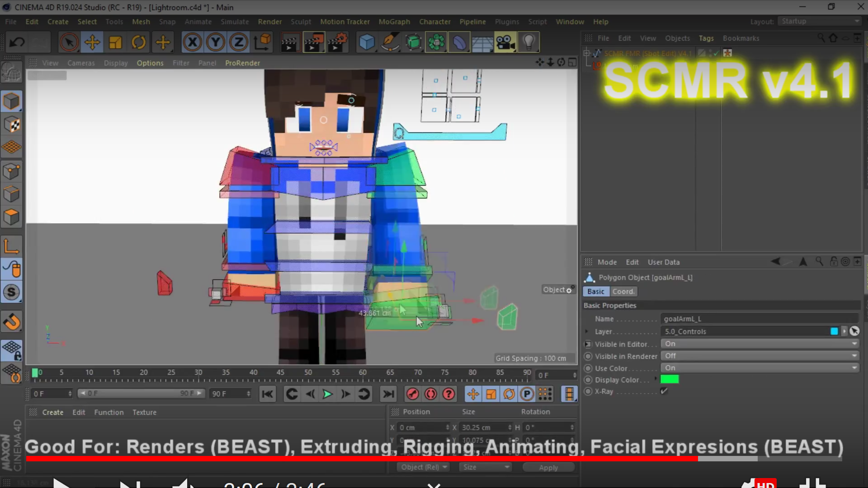Open the Character menu
Screen dimensions: 868x488
click(435, 22)
